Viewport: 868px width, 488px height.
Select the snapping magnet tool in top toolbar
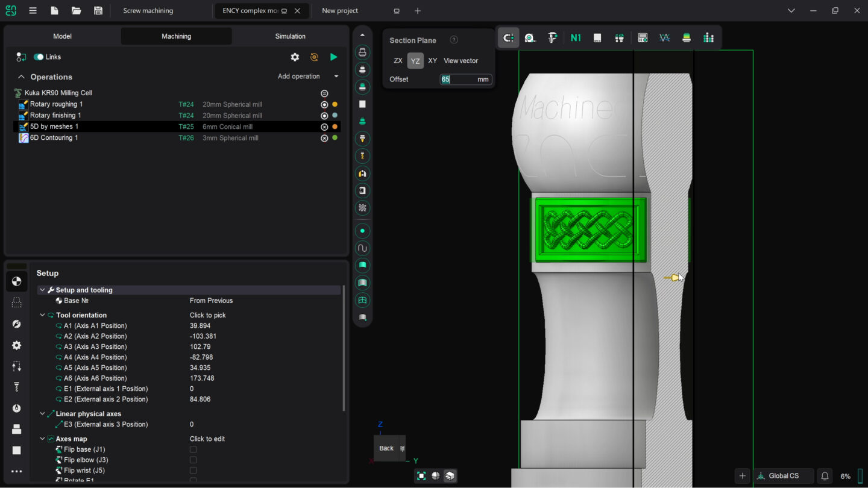click(508, 37)
